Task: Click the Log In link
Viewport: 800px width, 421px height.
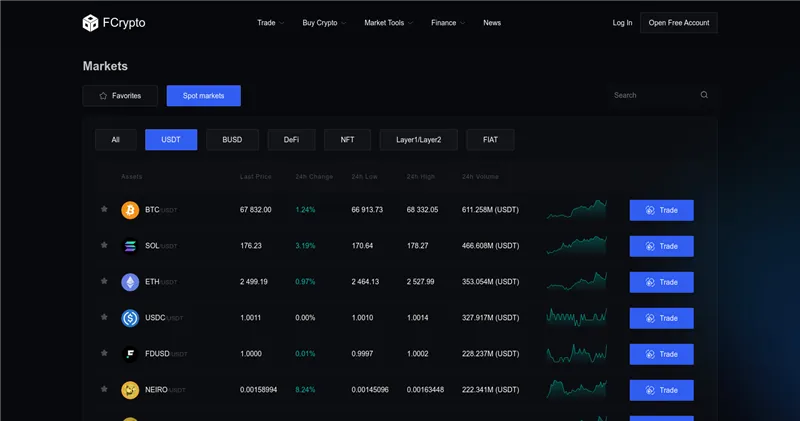Action: point(622,23)
